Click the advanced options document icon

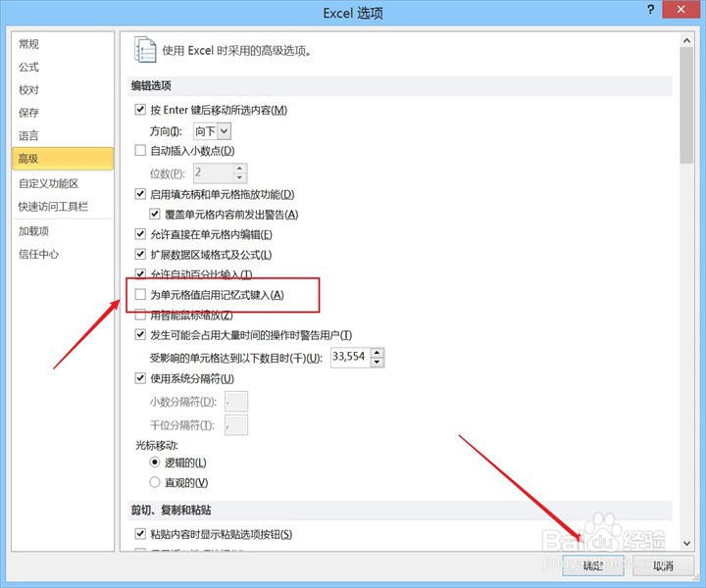coord(145,49)
